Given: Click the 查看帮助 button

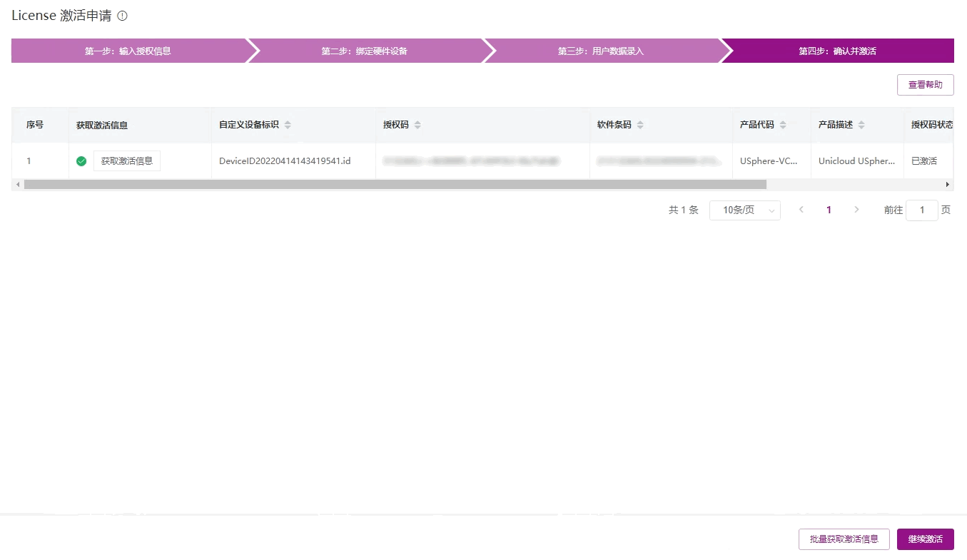Looking at the screenshot, I should (x=926, y=84).
